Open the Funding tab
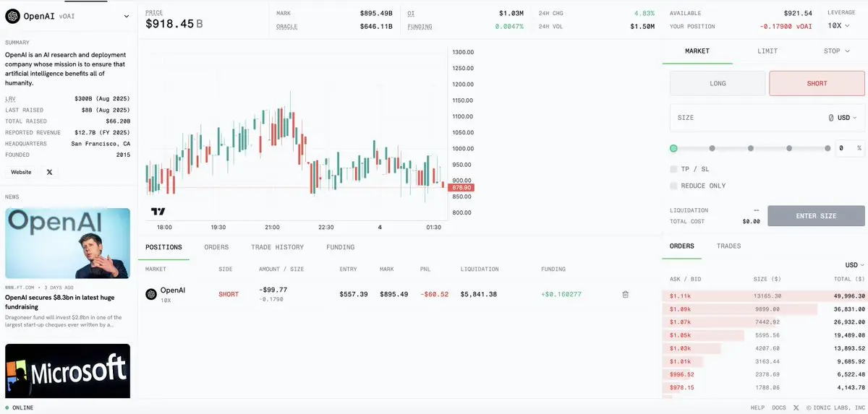 [341, 247]
